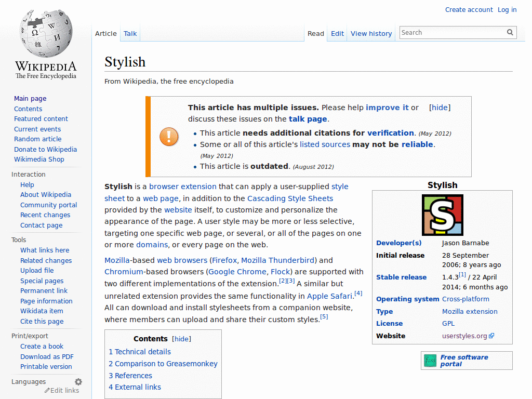Open Printable version link
Screen dimensions: 532x399
click(46, 367)
